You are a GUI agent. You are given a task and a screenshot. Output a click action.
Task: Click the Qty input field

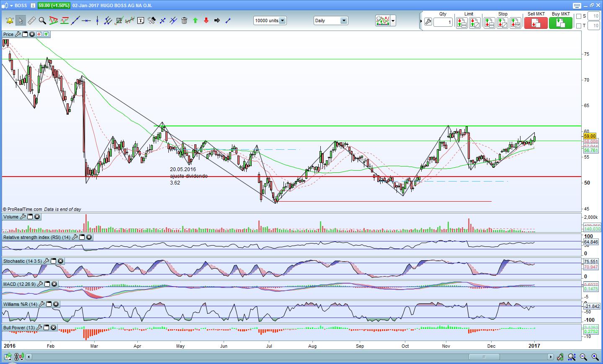pyautogui.click(x=443, y=22)
